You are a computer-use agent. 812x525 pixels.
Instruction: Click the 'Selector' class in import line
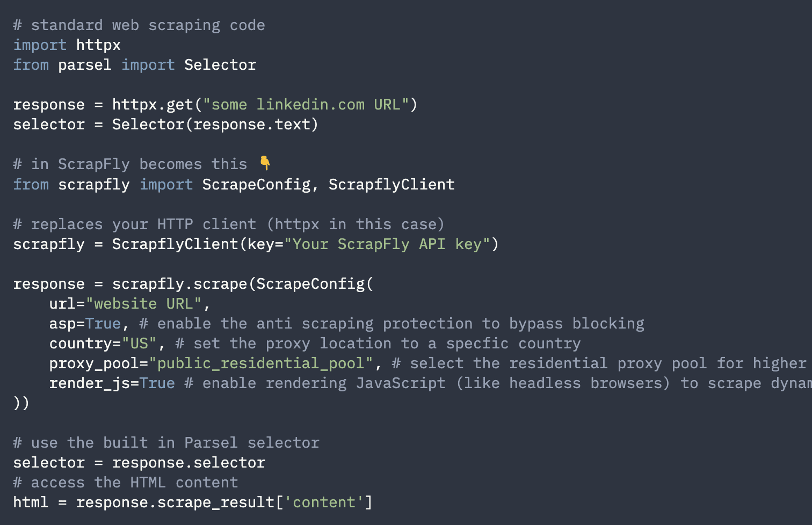(220, 65)
